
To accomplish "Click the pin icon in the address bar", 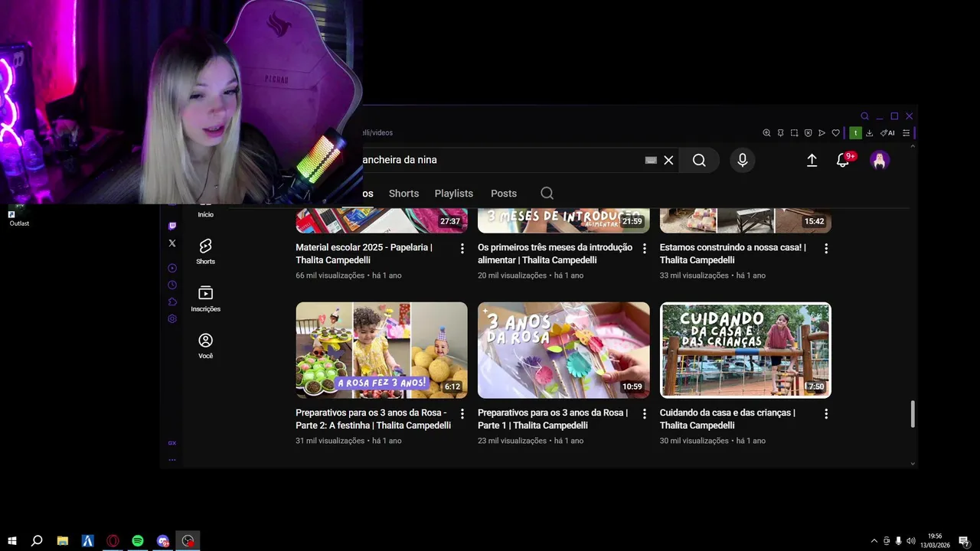I will pos(780,132).
